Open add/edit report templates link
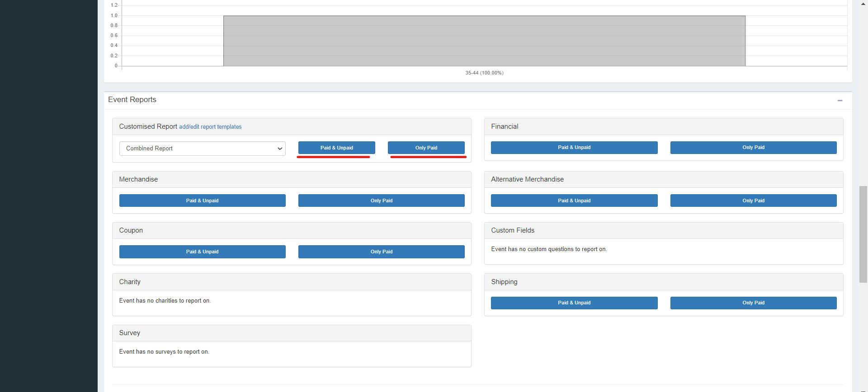This screenshot has height=392, width=868. point(210,127)
